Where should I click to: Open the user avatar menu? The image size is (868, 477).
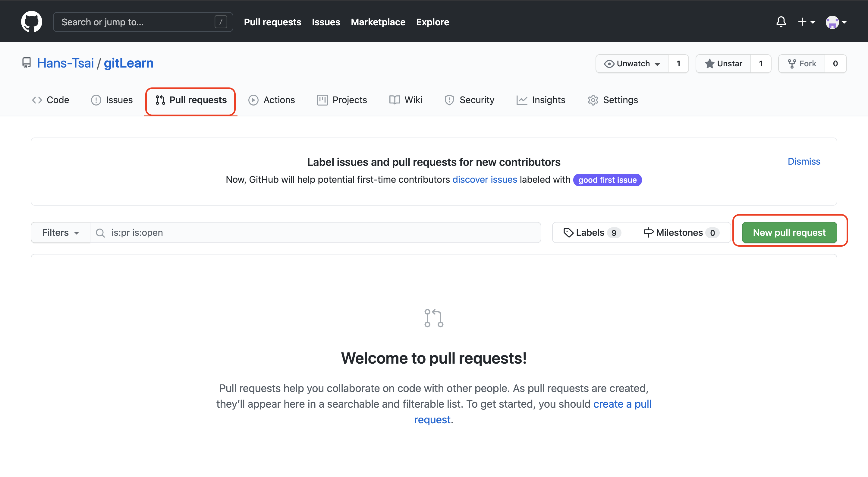click(x=836, y=22)
